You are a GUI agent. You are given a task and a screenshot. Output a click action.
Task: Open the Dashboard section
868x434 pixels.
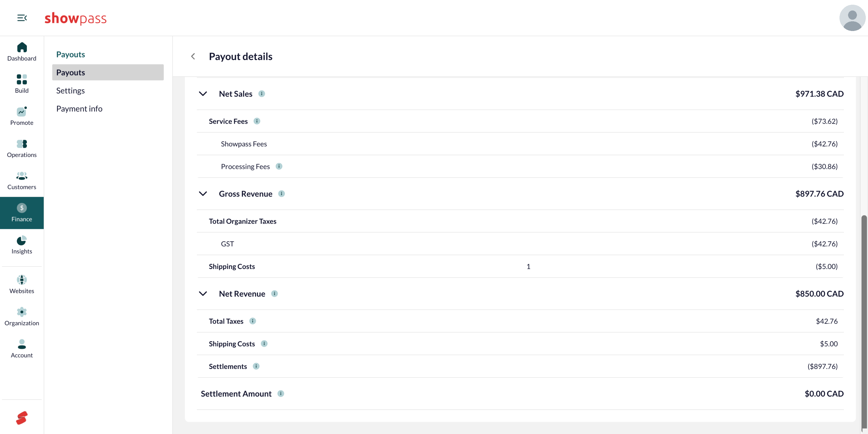pyautogui.click(x=22, y=52)
